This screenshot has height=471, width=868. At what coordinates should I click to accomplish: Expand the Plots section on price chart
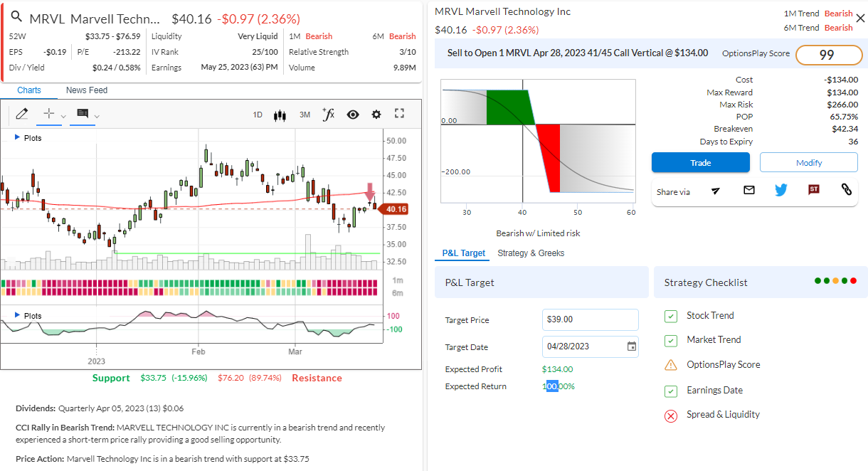pyautogui.click(x=28, y=138)
